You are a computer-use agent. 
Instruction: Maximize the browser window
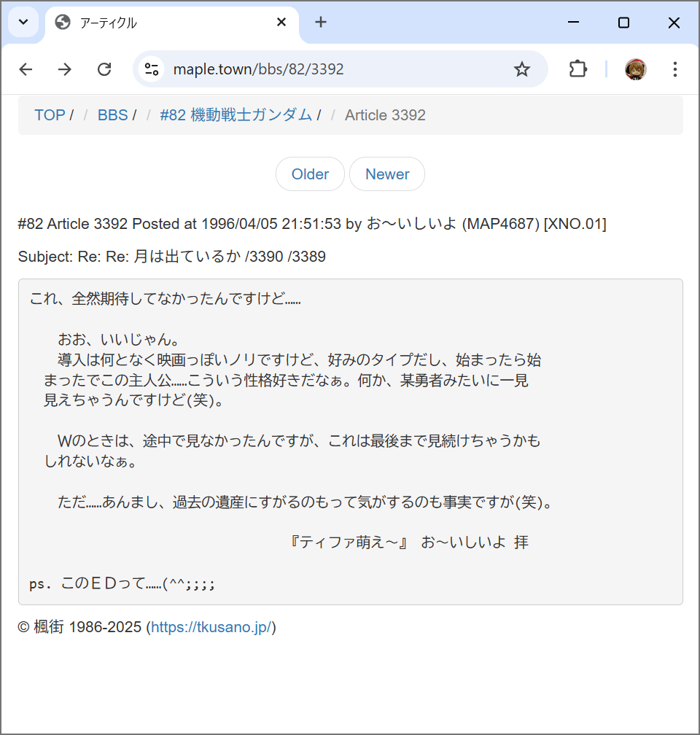coord(623,23)
